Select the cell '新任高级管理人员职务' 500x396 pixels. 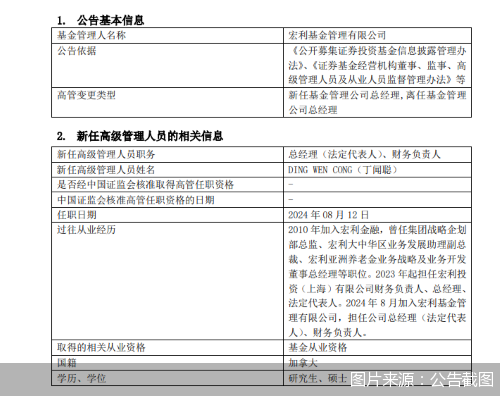click(167, 155)
